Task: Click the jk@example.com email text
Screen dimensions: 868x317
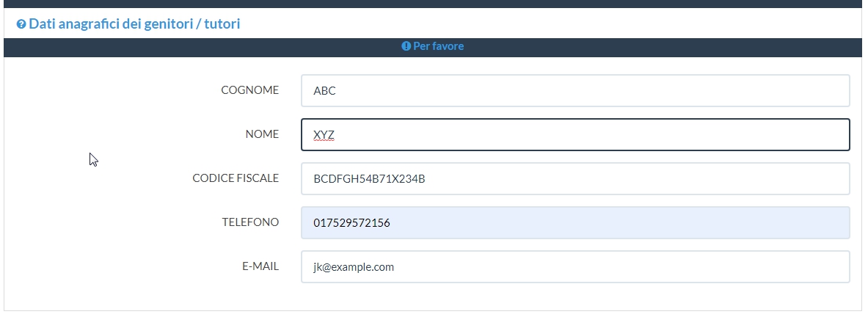Action: tap(354, 267)
